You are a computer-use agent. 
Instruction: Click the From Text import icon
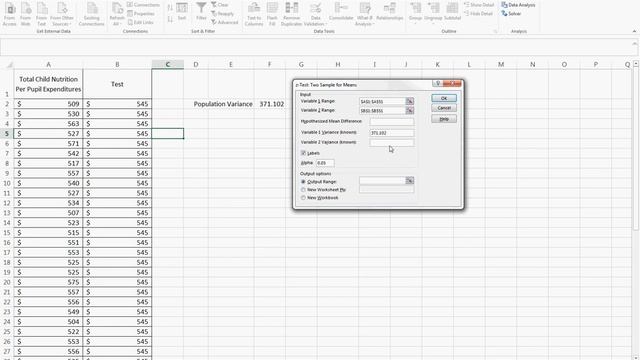click(x=42, y=14)
